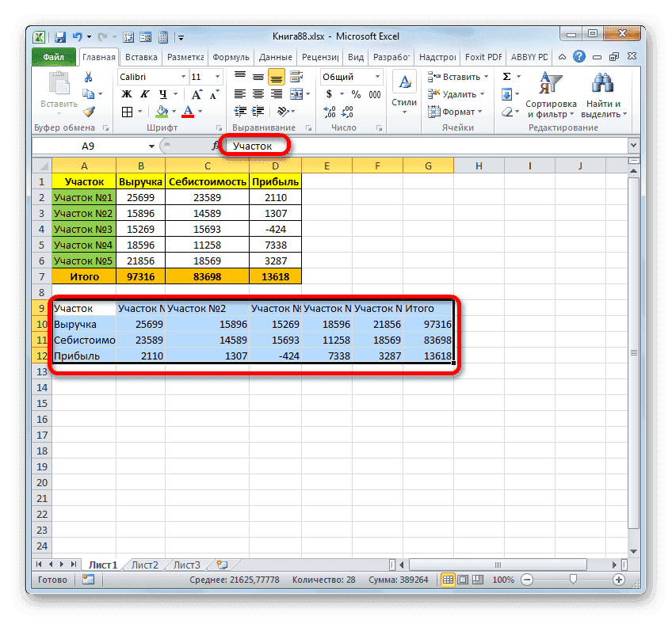Click the underline Ч icon
Viewport: 672px width, 620px height.
pyautogui.click(x=161, y=93)
